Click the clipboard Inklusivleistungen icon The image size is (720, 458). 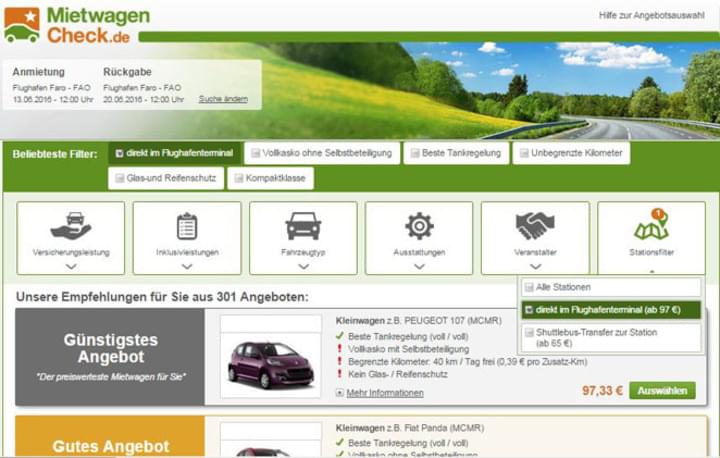187,226
